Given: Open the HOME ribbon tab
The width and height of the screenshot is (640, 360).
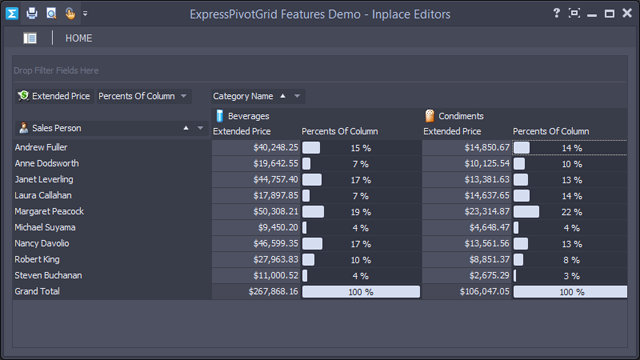Looking at the screenshot, I should tap(78, 38).
